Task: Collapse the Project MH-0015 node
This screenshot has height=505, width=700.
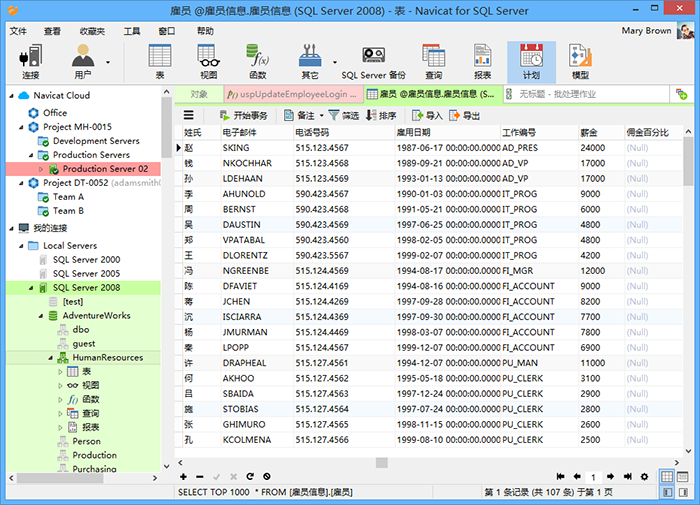Action: (x=21, y=127)
